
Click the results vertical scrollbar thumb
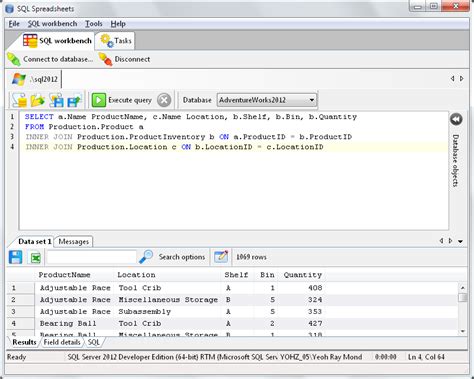click(x=463, y=297)
